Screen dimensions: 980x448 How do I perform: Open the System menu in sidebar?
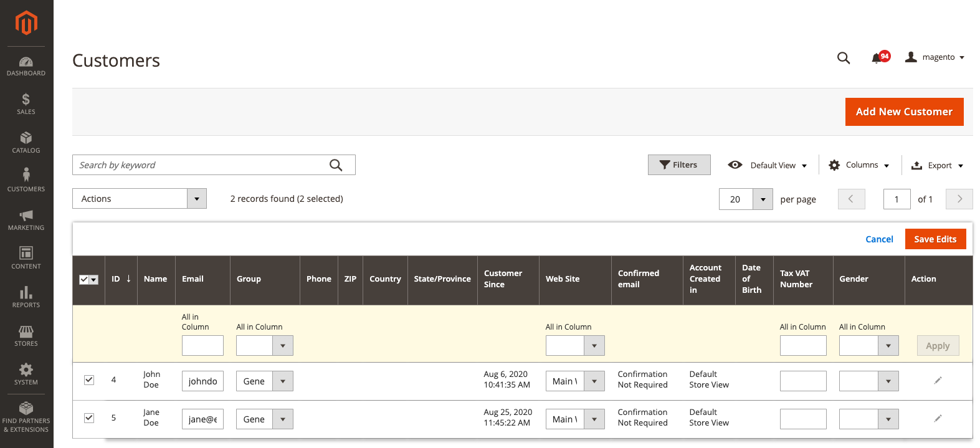(x=26, y=374)
